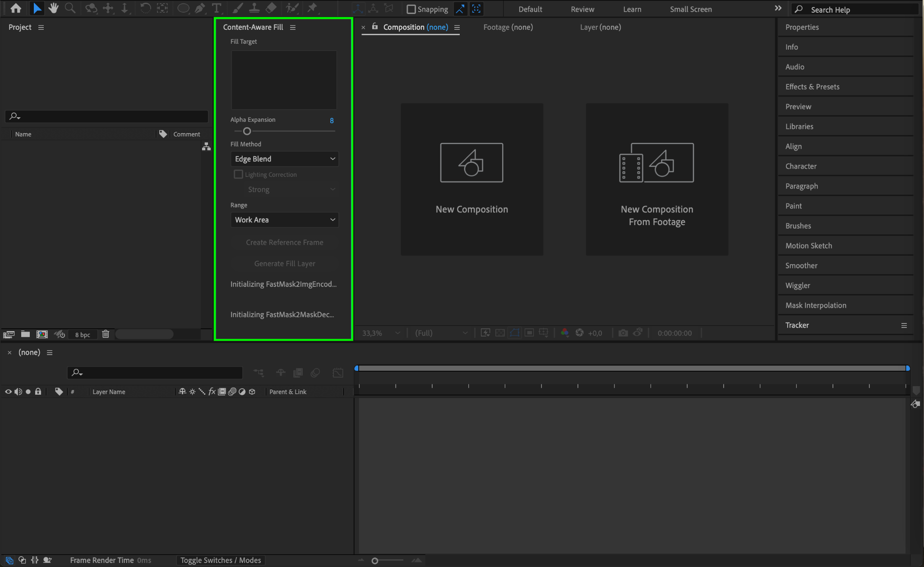Enable the Snapping checkbox
Image resolution: width=924 pixels, height=567 pixels.
[x=411, y=9]
